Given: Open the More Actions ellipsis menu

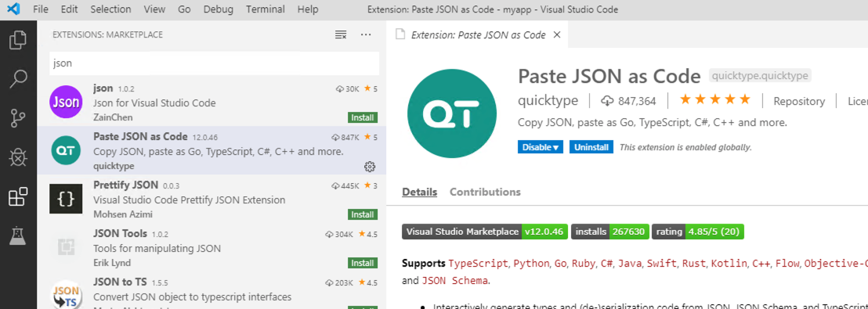Looking at the screenshot, I should coord(365,35).
